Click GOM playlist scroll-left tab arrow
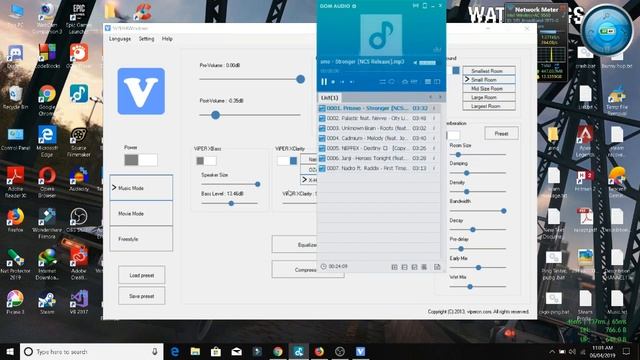 [431, 97]
